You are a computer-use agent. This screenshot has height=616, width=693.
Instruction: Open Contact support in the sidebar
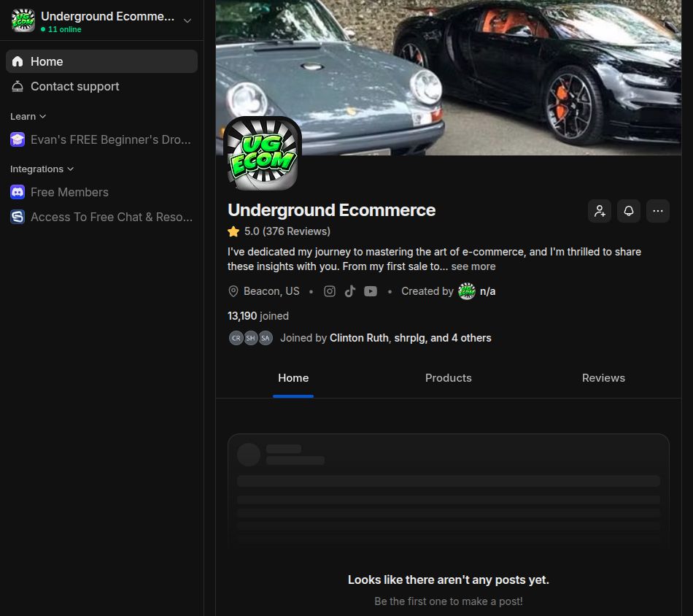[101, 86]
